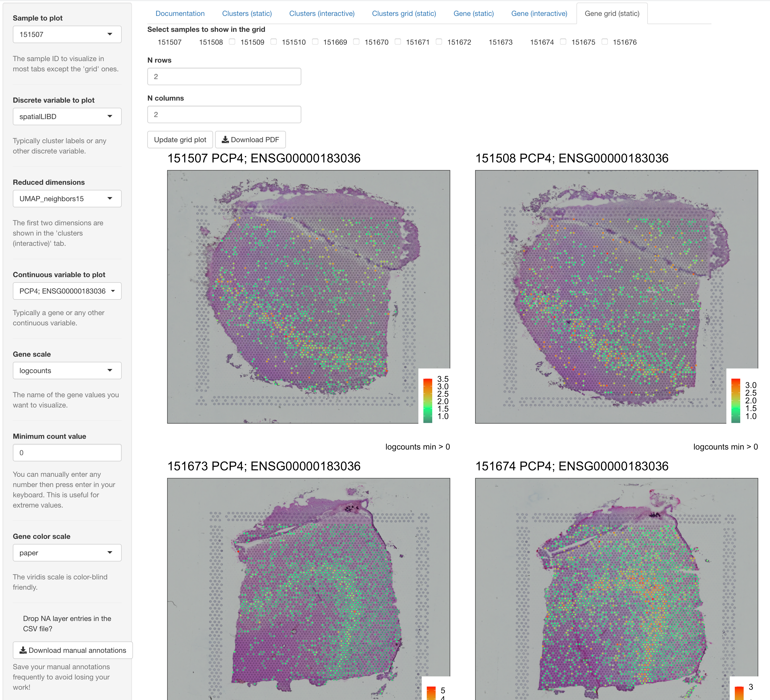This screenshot has height=700, width=770.
Task: Check the 151509 sample checkbox
Action: (x=232, y=42)
